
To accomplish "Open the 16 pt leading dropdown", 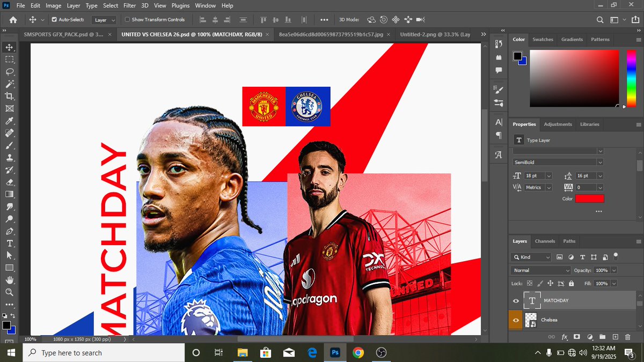I will point(600,175).
